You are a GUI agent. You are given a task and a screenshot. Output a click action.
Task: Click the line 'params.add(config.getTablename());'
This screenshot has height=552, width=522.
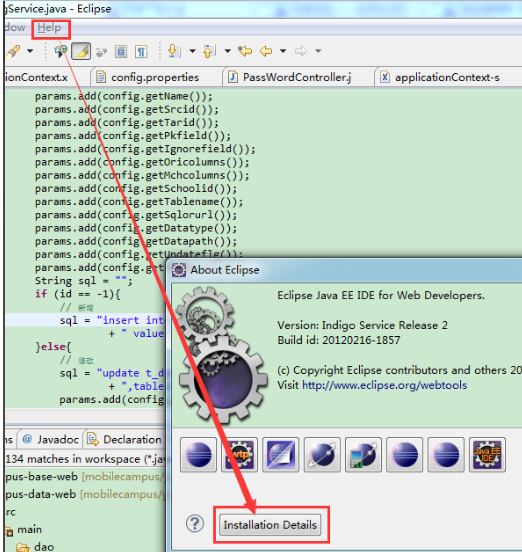[139, 201]
